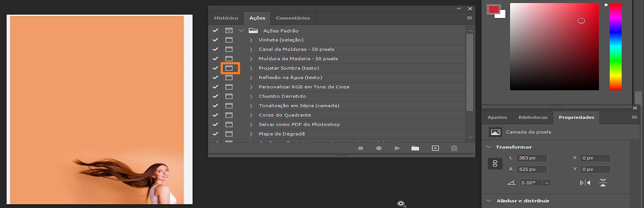This screenshot has height=208, width=644.
Task: Uncheck Reflexão na Água (texto) checkmark
Action: [216, 78]
